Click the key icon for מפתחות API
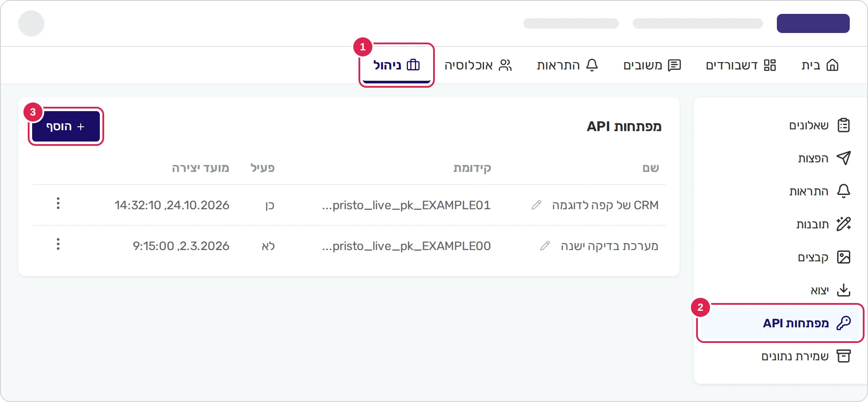This screenshot has height=402, width=868. pos(844,323)
